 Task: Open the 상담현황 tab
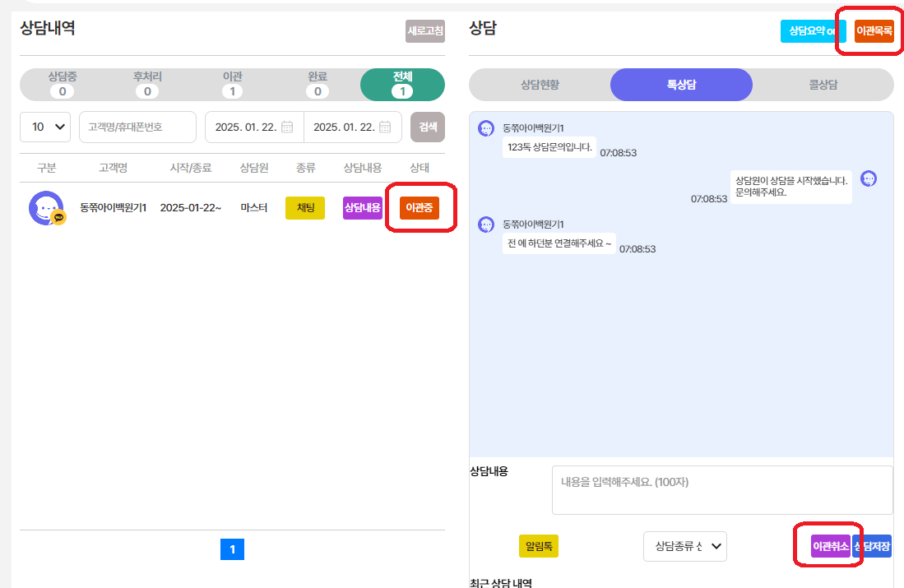(540, 84)
